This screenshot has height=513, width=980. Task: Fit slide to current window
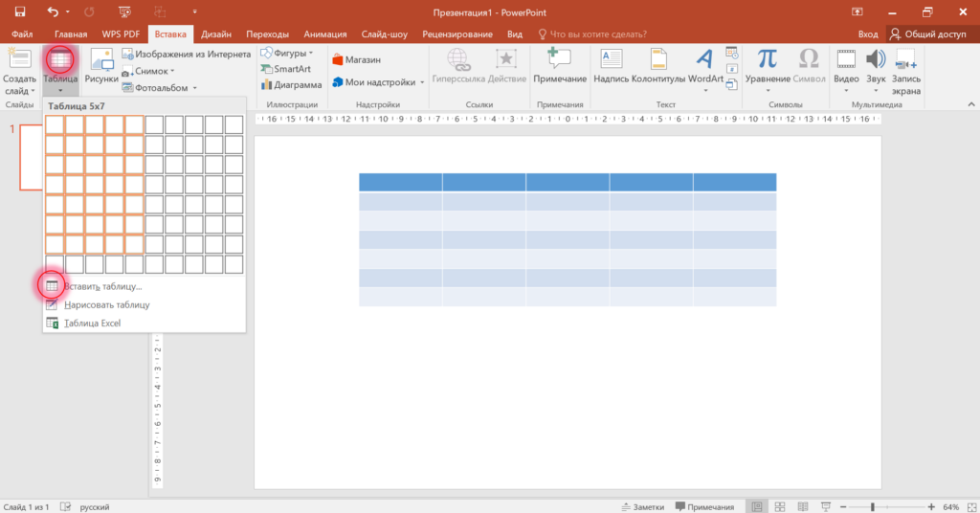click(x=971, y=506)
